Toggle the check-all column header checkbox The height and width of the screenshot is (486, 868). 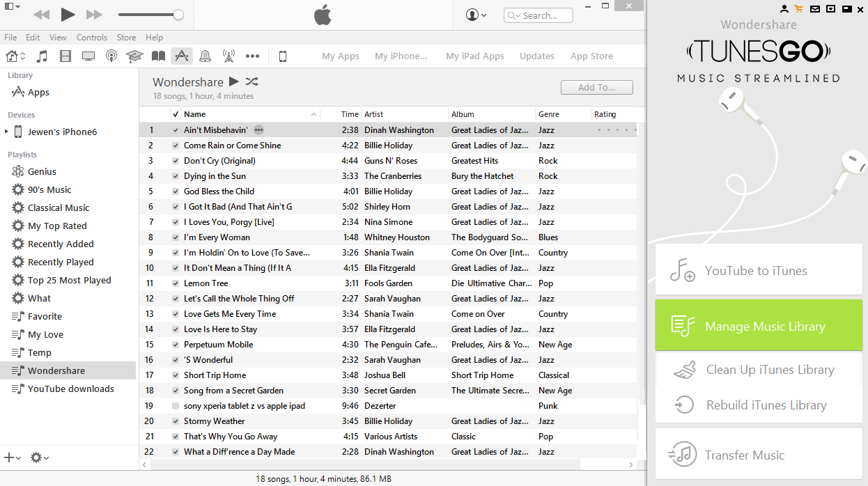[176, 114]
